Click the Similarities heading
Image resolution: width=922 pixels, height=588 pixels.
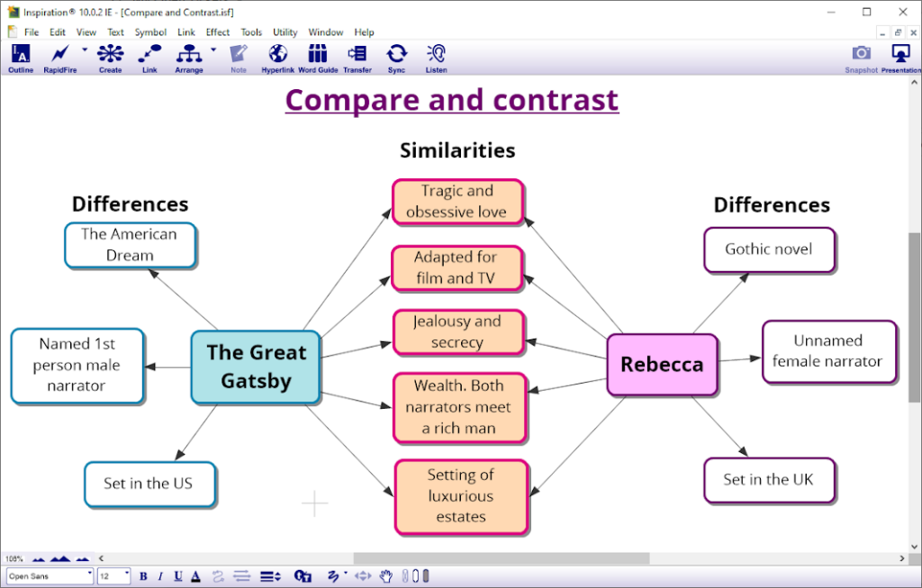click(457, 150)
